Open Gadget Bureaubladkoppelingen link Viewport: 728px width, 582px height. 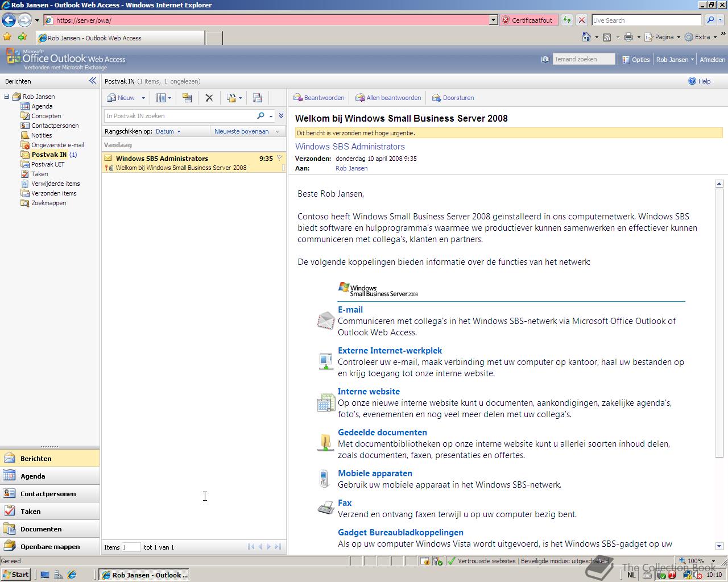click(400, 533)
